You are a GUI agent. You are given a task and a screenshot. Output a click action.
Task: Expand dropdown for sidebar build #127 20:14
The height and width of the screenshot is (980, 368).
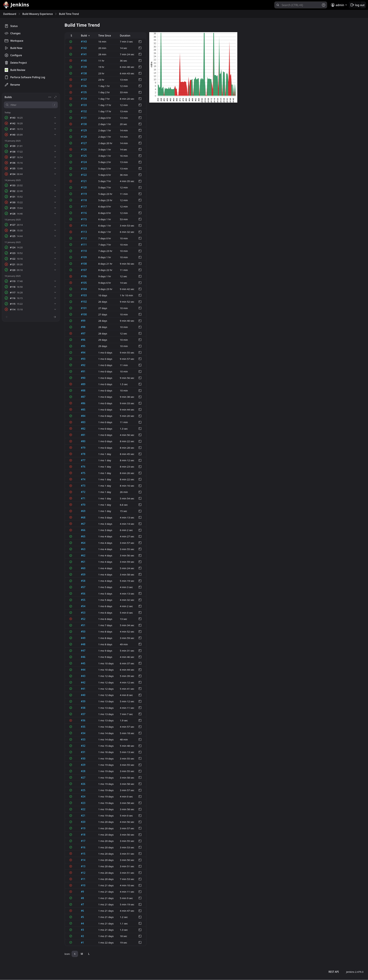pyautogui.click(x=55, y=225)
